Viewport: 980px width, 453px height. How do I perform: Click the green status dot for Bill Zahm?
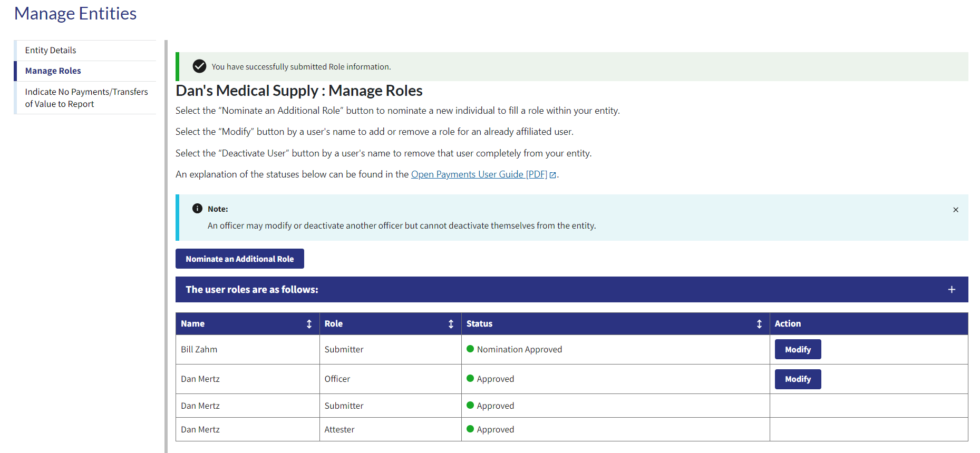pos(470,349)
